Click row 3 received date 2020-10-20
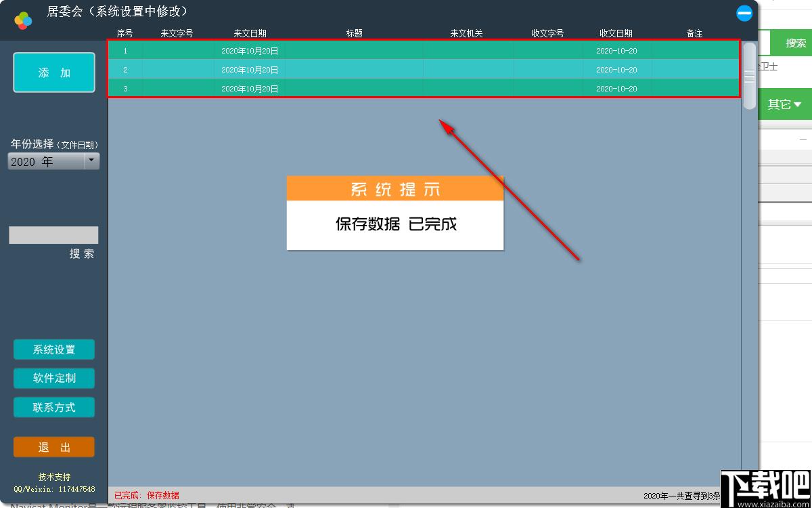This screenshot has width=812, height=508. [x=616, y=89]
